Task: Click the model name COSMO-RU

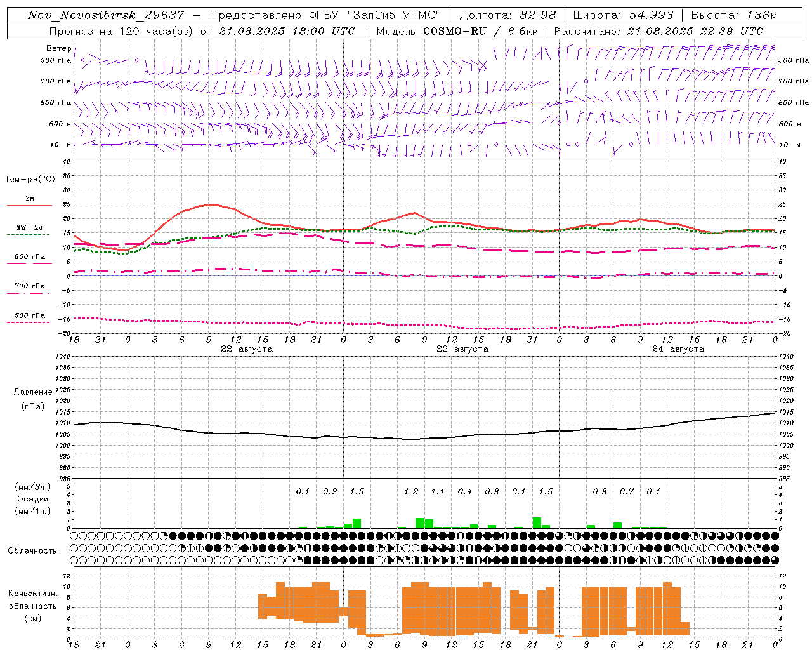Action: 455,31
